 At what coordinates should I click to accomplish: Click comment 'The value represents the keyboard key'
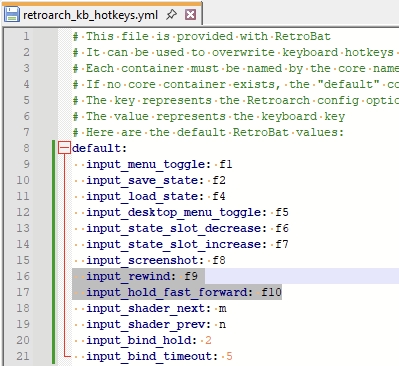[x=209, y=116]
